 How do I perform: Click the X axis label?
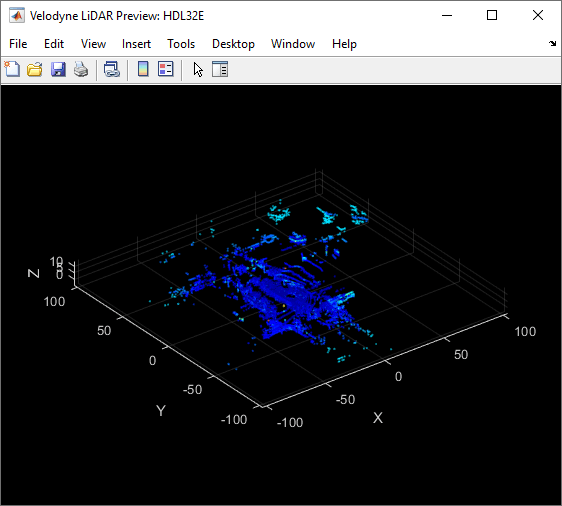378,418
